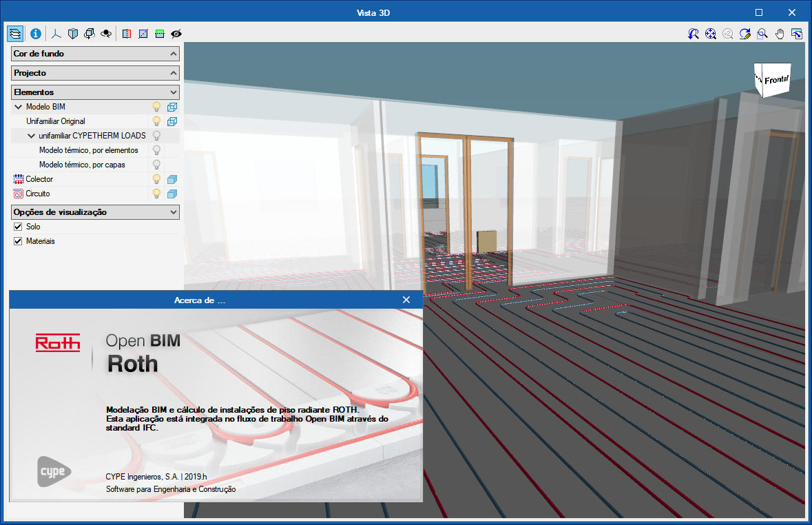Click the Roth logo in the dialog
The image size is (812, 525).
(x=57, y=343)
